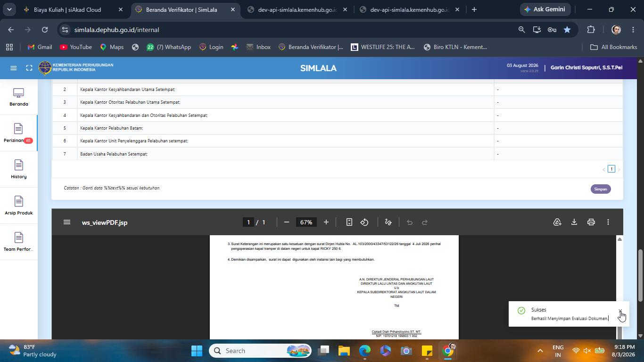The image size is (644, 362).
Task: Click PDF page number input field
Action: (x=248, y=222)
